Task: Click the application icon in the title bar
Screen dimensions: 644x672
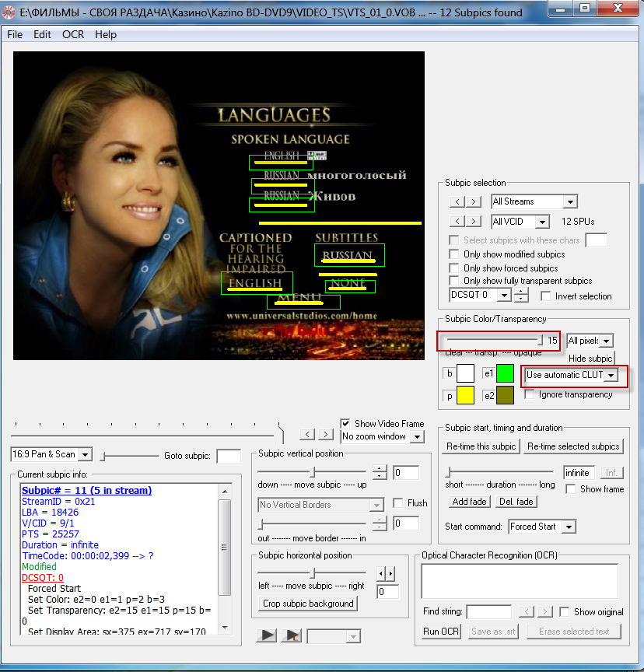Action: coord(8,12)
